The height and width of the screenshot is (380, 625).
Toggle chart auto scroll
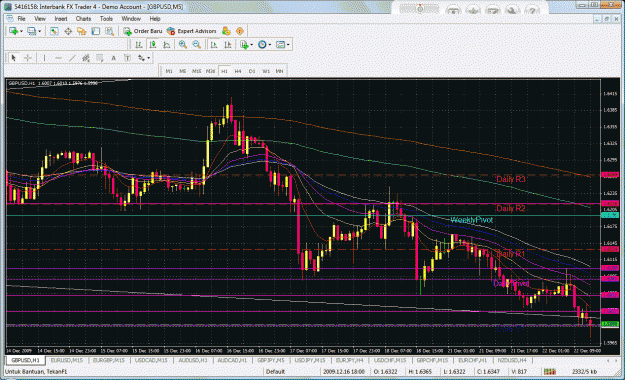coord(214,45)
